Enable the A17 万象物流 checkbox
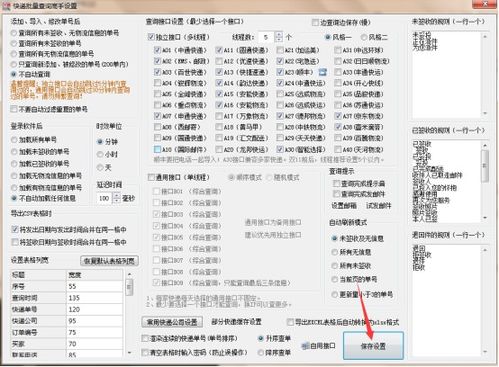 pyautogui.click(x=219, y=116)
